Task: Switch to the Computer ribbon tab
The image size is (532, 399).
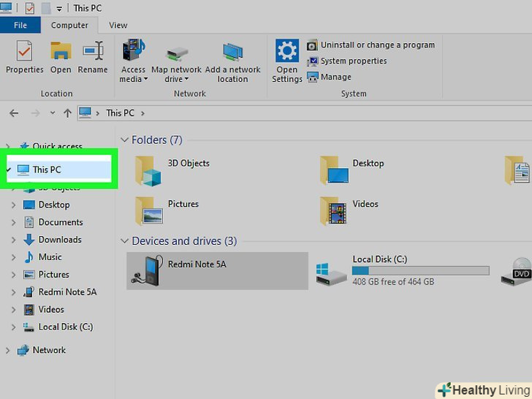Action: [x=69, y=25]
